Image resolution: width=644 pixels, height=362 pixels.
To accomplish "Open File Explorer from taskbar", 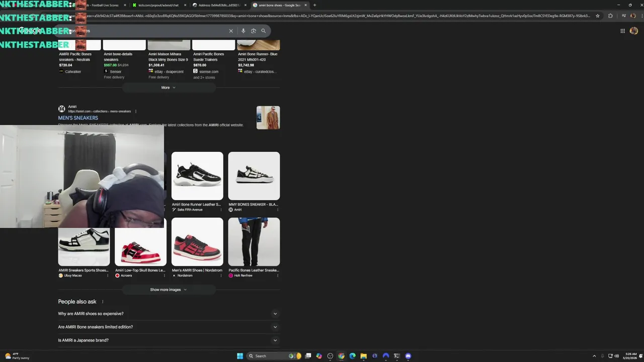I will click(363, 356).
